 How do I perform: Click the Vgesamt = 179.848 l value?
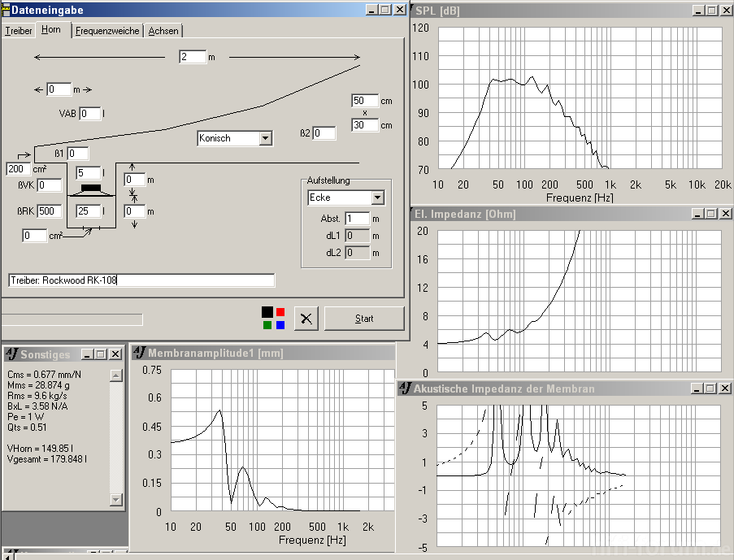pos(47,459)
